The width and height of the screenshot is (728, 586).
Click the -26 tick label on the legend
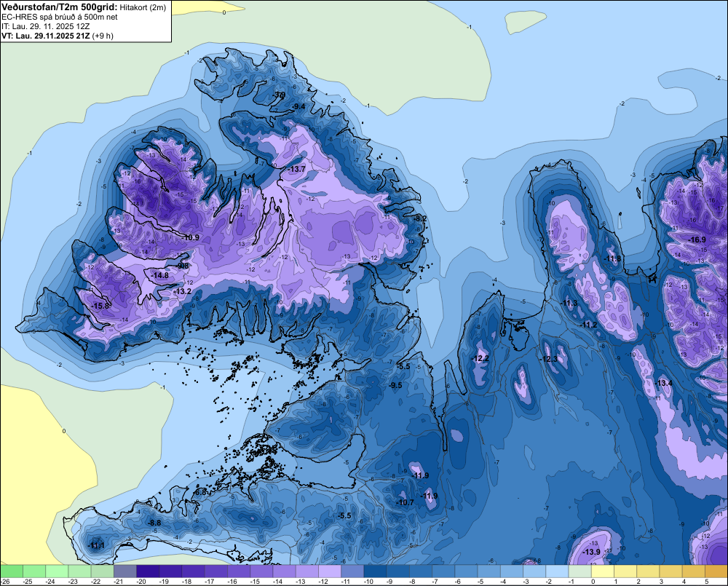[5, 582]
